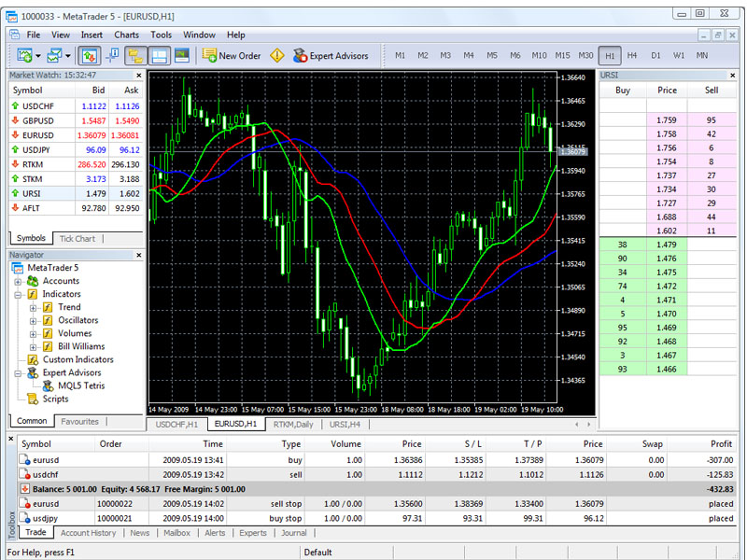Close the Market Watch panel
The image size is (747, 560).
pyautogui.click(x=138, y=76)
